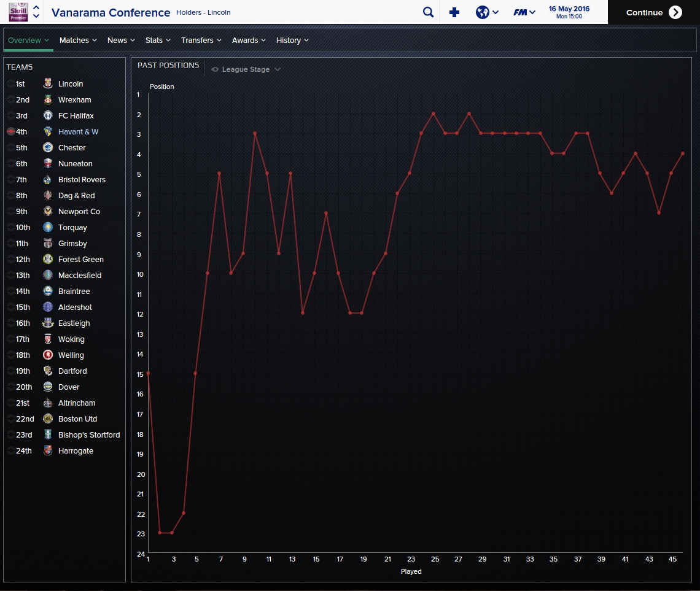Click the date 16 May 2016
The width and height of the screenshot is (700, 591).
pyautogui.click(x=569, y=9)
